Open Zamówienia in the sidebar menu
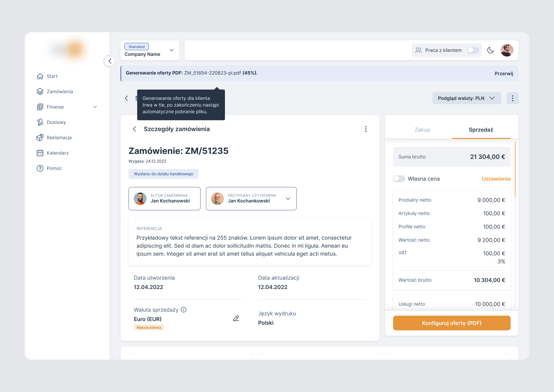554x392 pixels. point(60,91)
